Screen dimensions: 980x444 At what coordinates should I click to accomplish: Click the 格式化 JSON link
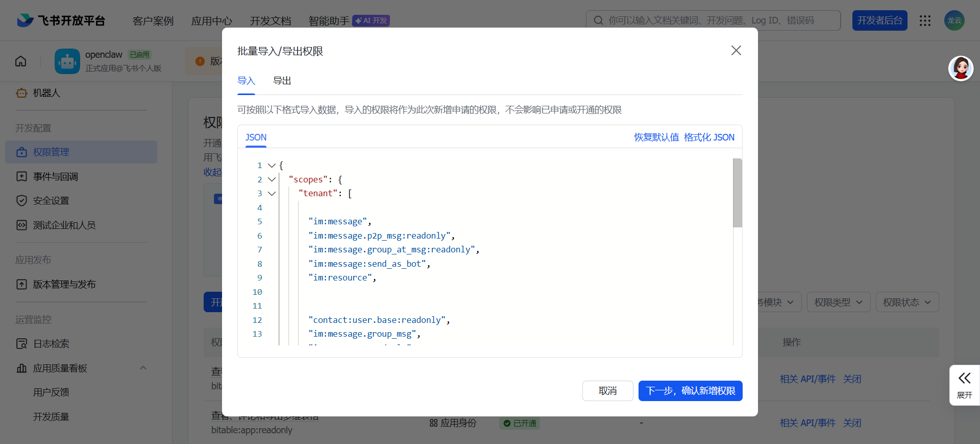pyautogui.click(x=709, y=137)
